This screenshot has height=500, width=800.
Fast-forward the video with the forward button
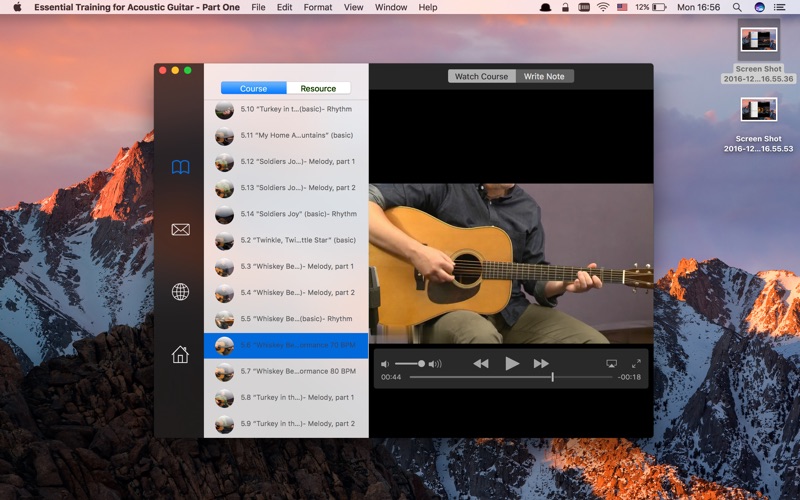pos(541,363)
